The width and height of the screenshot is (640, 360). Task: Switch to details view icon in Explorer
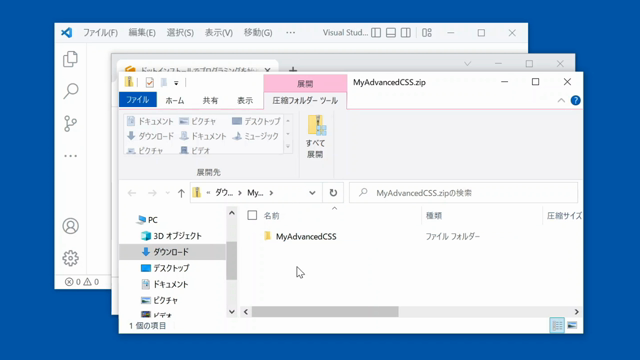[557, 325]
